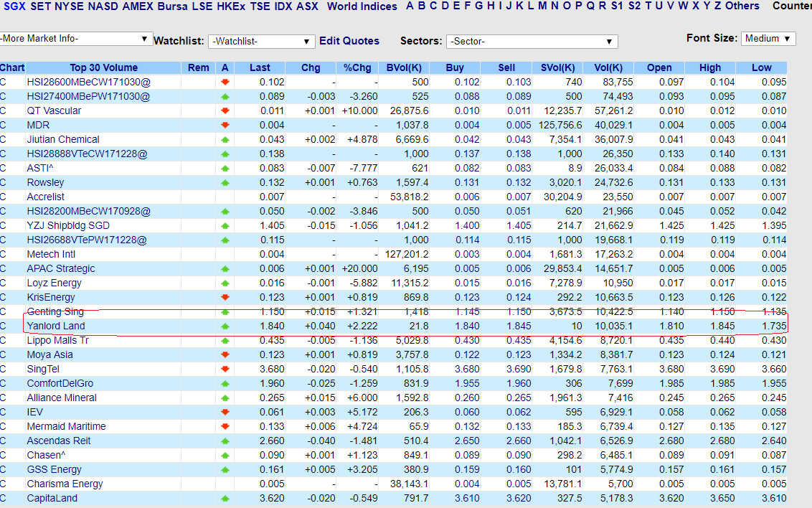
Task: Open the Yanlord Land stock link
Action: click(55, 326)
